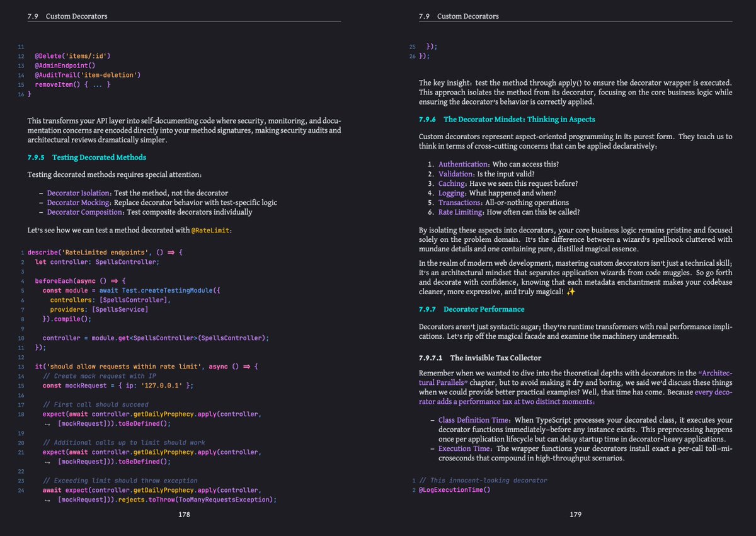This screenshot has height=536, width=756.
Task: Click the inline code '@RateLimit'
Action: pos(212,231)
